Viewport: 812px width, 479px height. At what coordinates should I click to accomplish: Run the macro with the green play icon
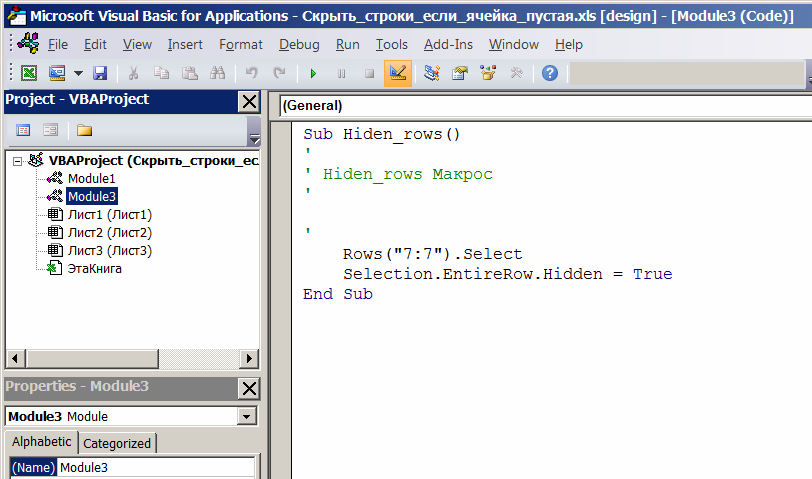(313, 74)
